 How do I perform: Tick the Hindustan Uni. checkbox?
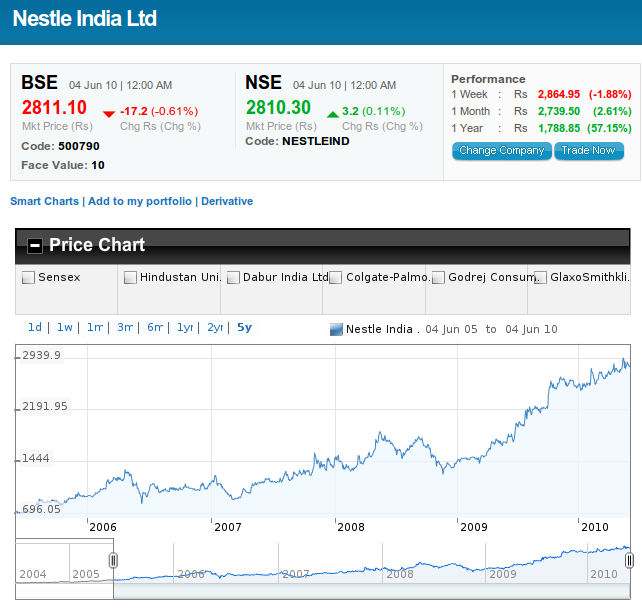click(130, 277)
